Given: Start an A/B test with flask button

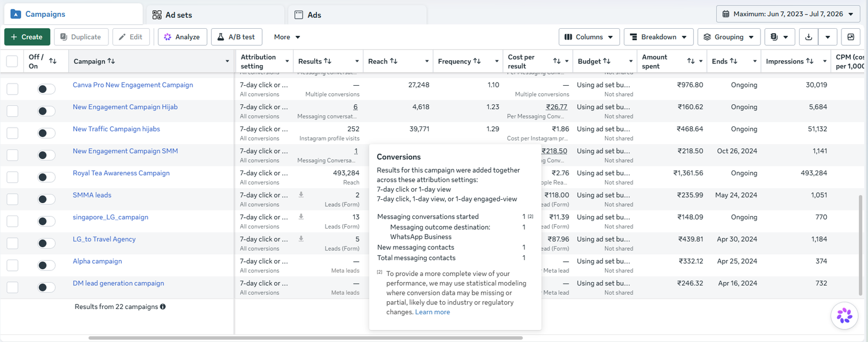Looking at the screenshot, I should pyautogui.click(x=237, y=37).
